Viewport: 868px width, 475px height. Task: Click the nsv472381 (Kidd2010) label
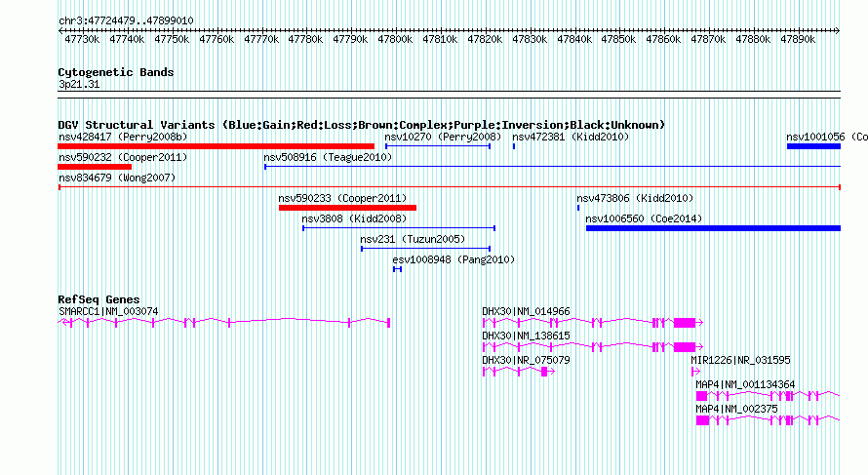pyautogui.click(x=571, y=137)
